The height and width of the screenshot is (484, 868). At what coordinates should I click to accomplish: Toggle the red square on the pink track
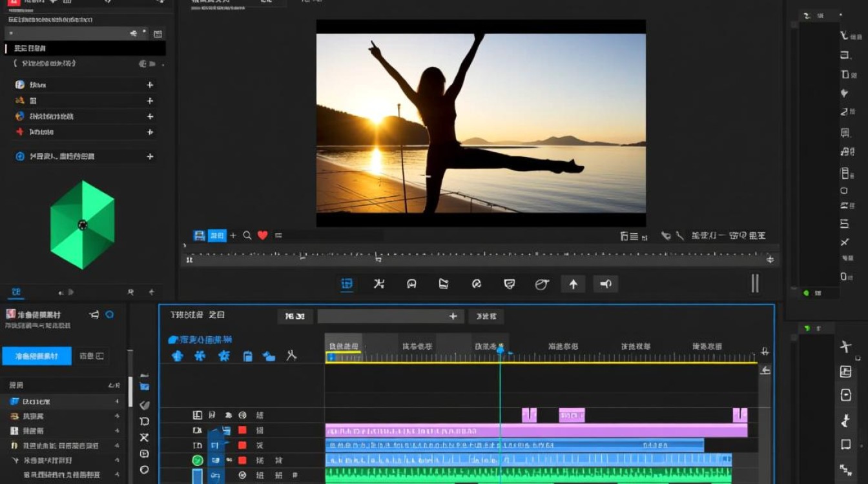[242, 430]
